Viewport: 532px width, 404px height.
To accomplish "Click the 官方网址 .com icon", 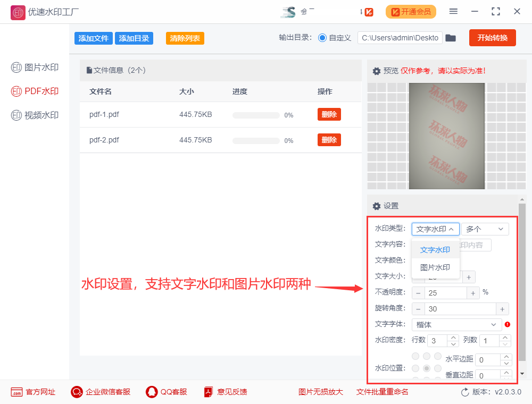I will (x=16, y=392).
